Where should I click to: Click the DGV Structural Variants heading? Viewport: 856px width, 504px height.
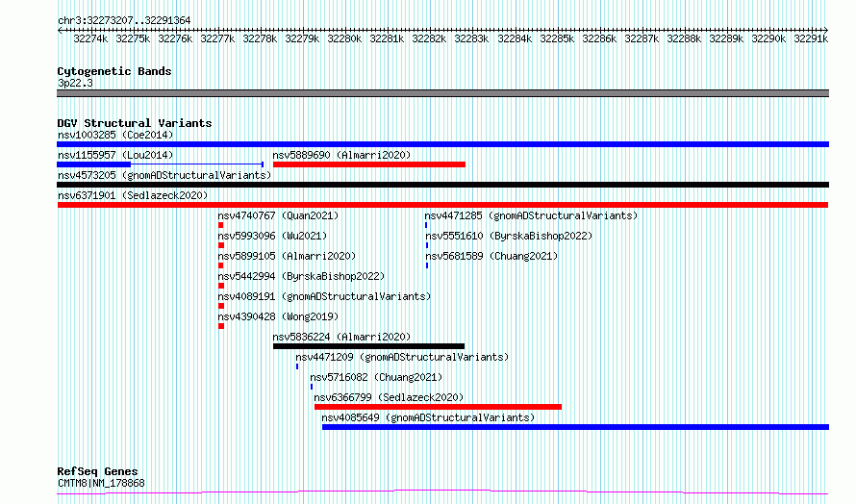tap(135, 123)
